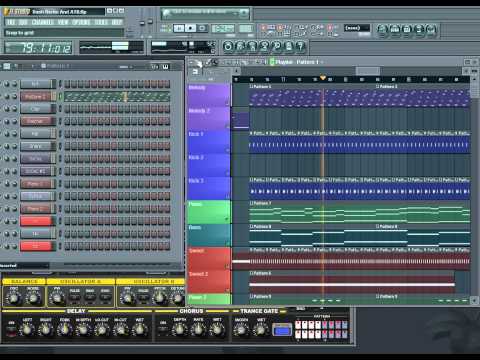480x360 pixels.
Task: Turn the DELAY LEFT knob
Action: [x=27, y=330]
